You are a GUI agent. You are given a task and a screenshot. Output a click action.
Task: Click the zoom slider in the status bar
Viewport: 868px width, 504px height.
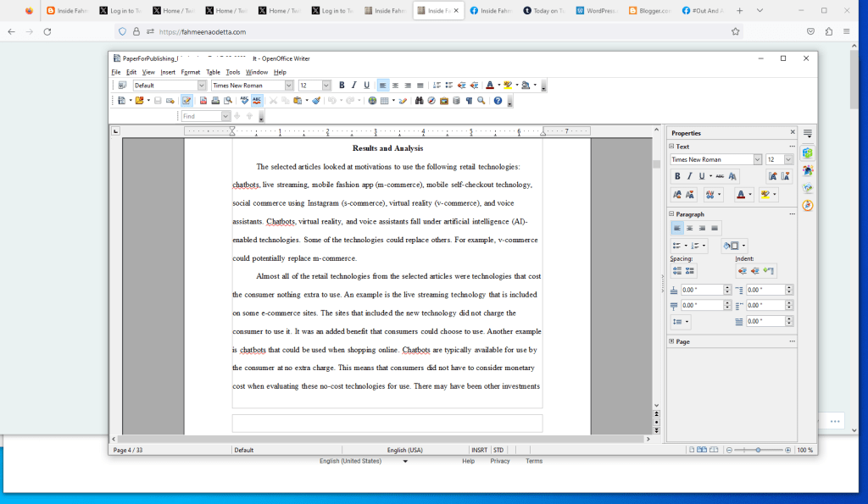pos(759,450)
